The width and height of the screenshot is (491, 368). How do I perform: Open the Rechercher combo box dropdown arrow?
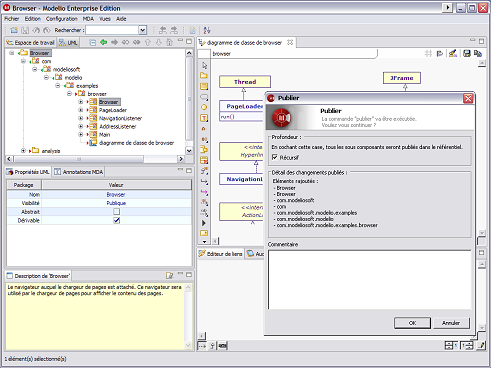click(143, 30)
